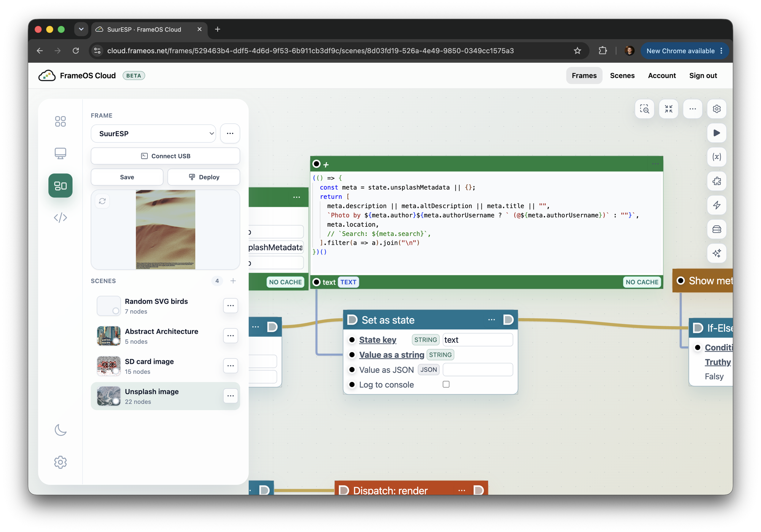Click the scenes count badge 4
Image resolution: width=761 pixels, height=532 pixels.
pyautogui.click(x=217, y=281)
